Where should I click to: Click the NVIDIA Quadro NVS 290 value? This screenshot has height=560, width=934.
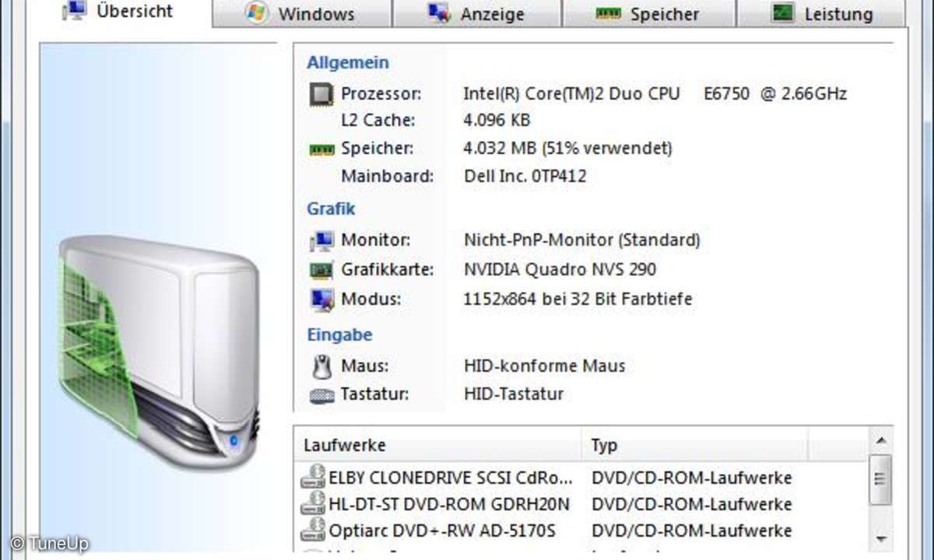click(x=560, y=270)
